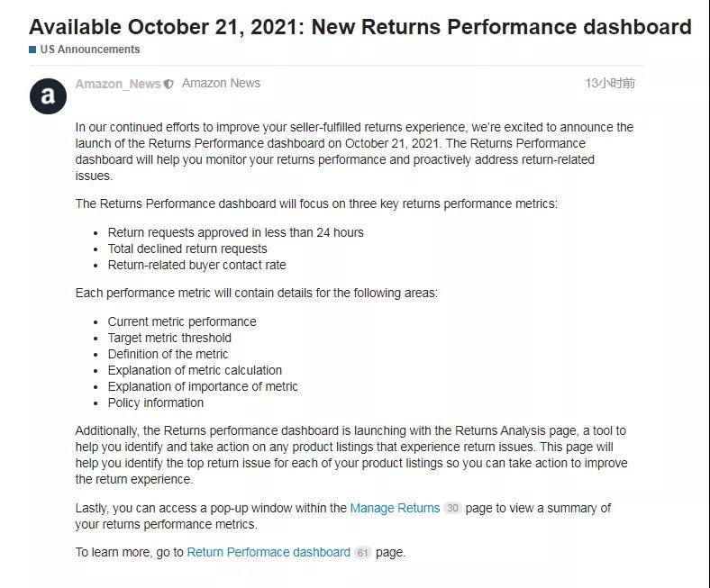
Task: Click the Explanation of metric calculation bullet
Action: pyautogui.click(x=195, y=370)
